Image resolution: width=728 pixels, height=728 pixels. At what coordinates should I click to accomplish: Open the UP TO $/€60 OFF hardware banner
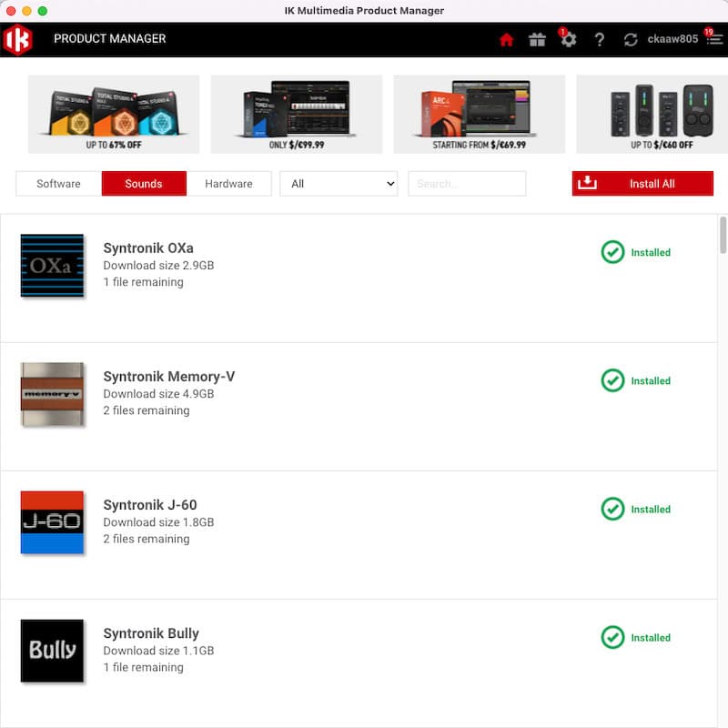pyautogui.click(x=652, y=115)
